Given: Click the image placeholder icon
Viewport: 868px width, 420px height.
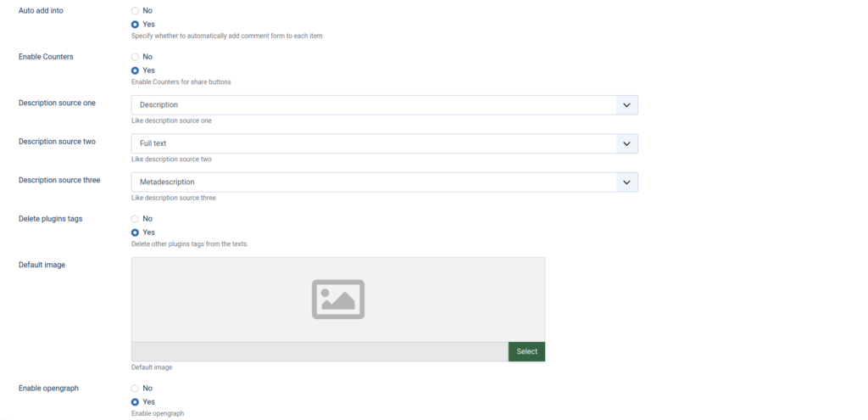Looking at the screenshot, I should coord(338,300).
